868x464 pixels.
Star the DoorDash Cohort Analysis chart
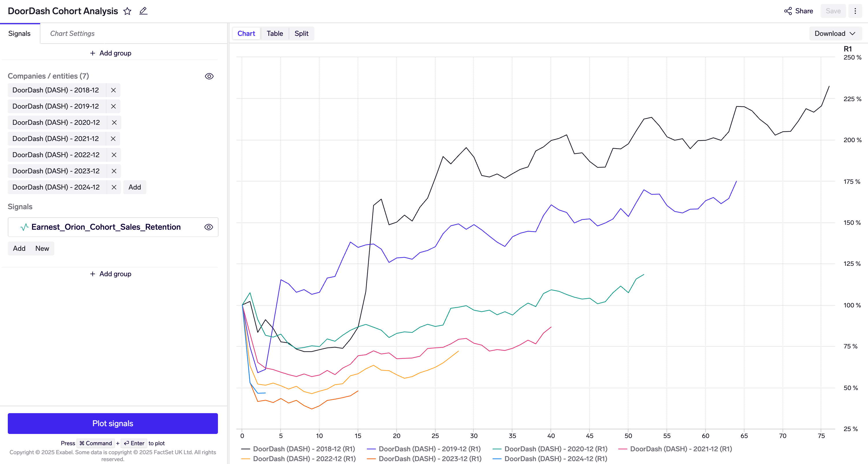(127, 11)
